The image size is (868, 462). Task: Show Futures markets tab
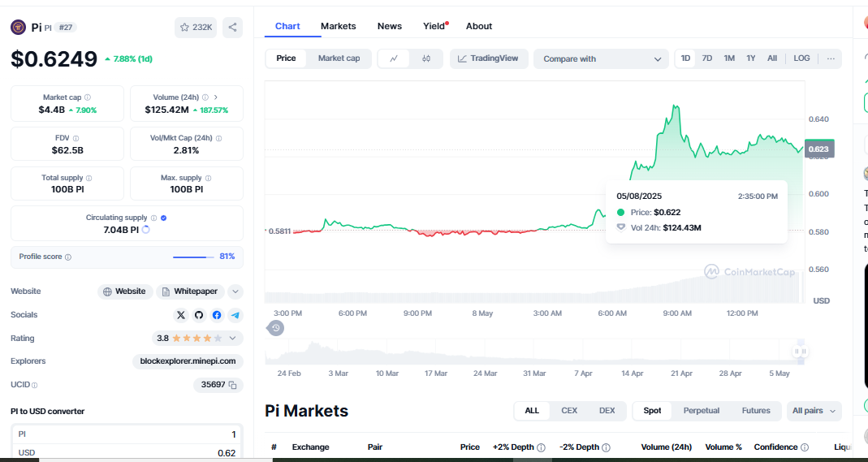click(x=756, y=411)
